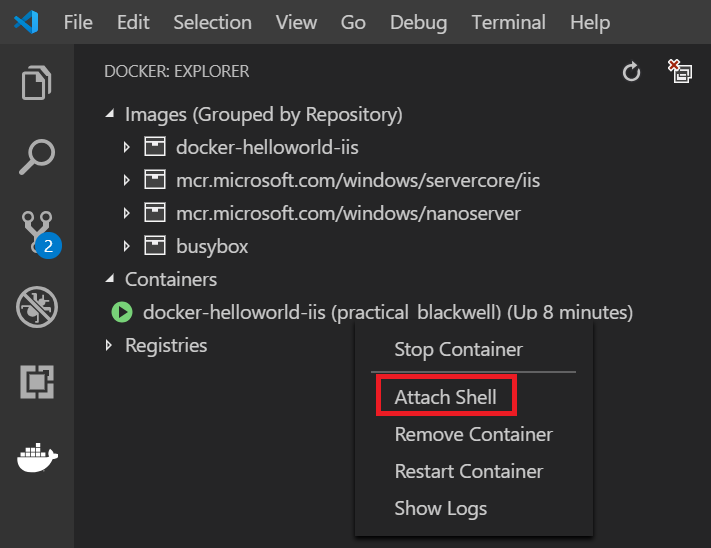The width and height of the screenshot is (711, 548).
Task: Collapse the Containers group
Action: [x=110, y=279]
